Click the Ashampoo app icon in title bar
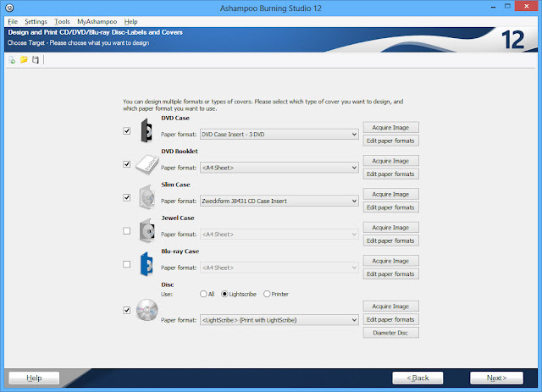The height and width of the screenshot is (392, 542). 9,8
